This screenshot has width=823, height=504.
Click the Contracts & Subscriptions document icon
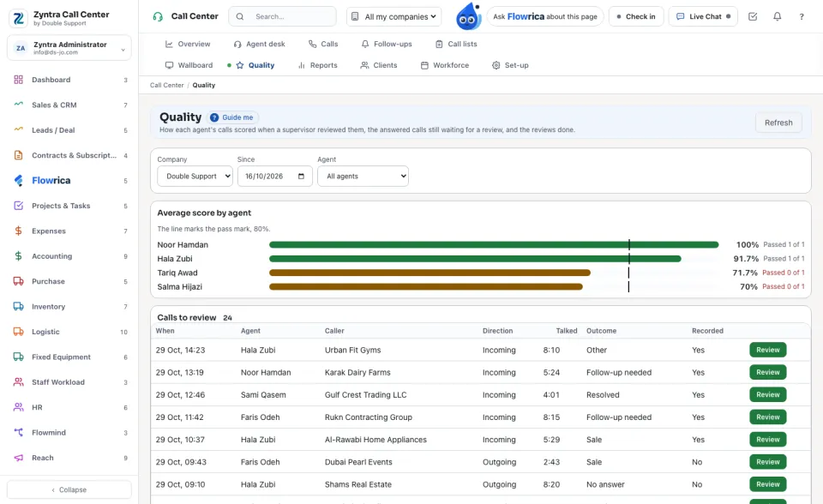coord(18,155)
